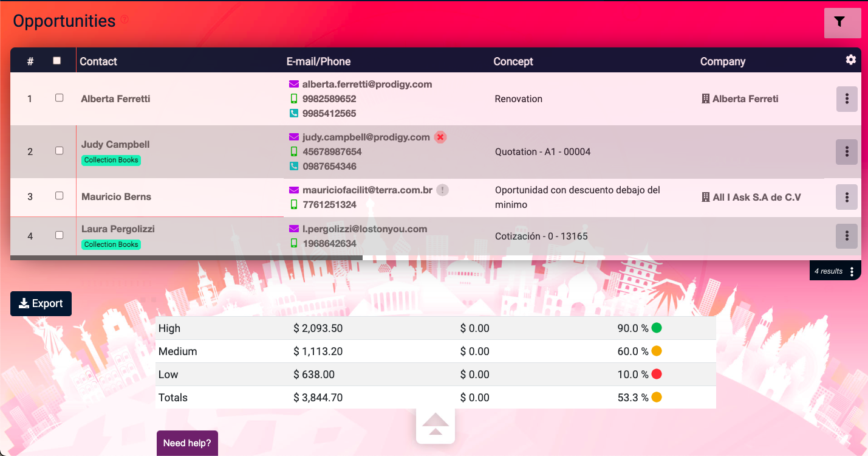
Task: Click envelope icon for mauriciofacilit@terra.com.br
Action: point(294,190)
